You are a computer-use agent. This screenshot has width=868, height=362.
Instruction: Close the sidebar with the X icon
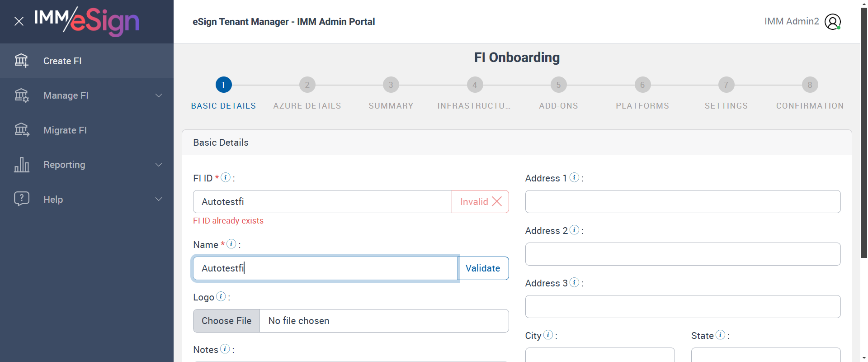pyautogui.click(x=19, y=21)
